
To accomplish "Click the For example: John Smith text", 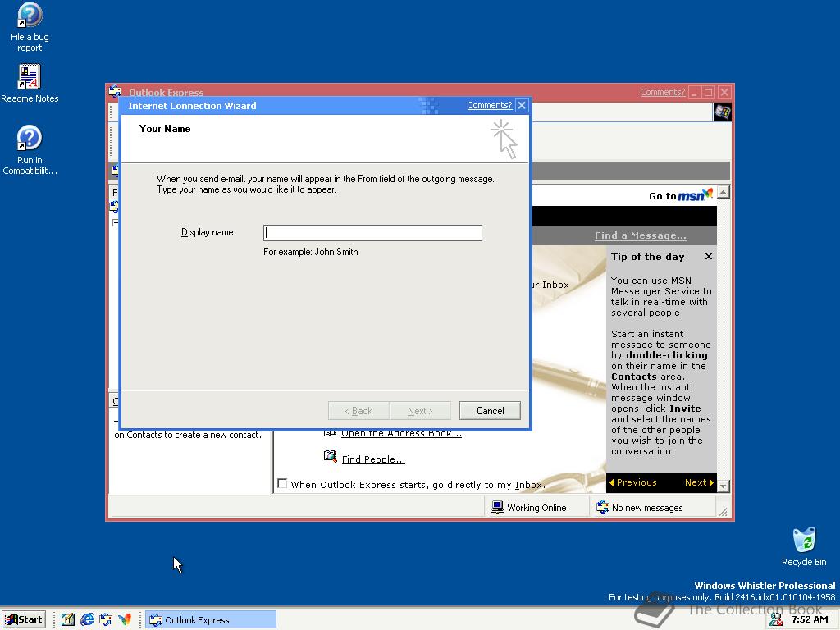I will (x=311, y=252).
